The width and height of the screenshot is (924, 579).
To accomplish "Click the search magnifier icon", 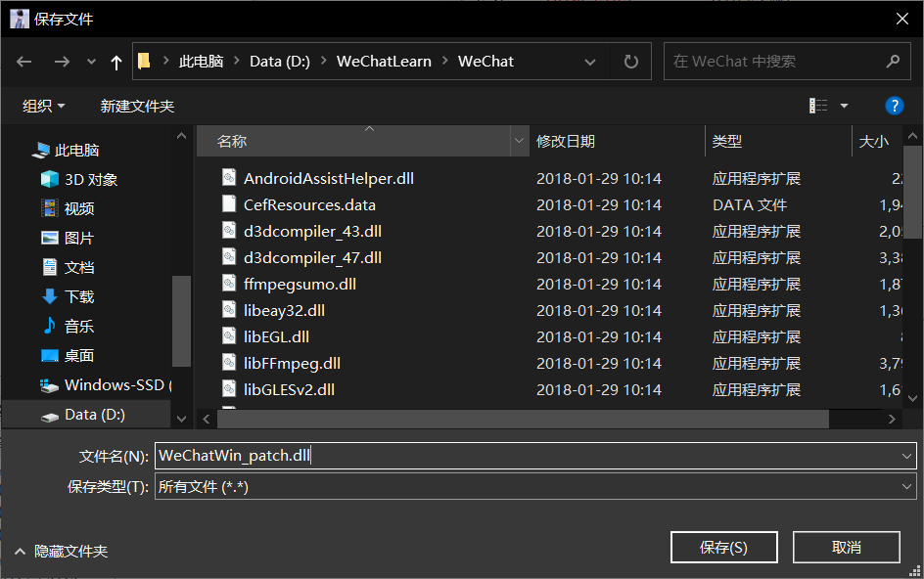I will 894,61.
